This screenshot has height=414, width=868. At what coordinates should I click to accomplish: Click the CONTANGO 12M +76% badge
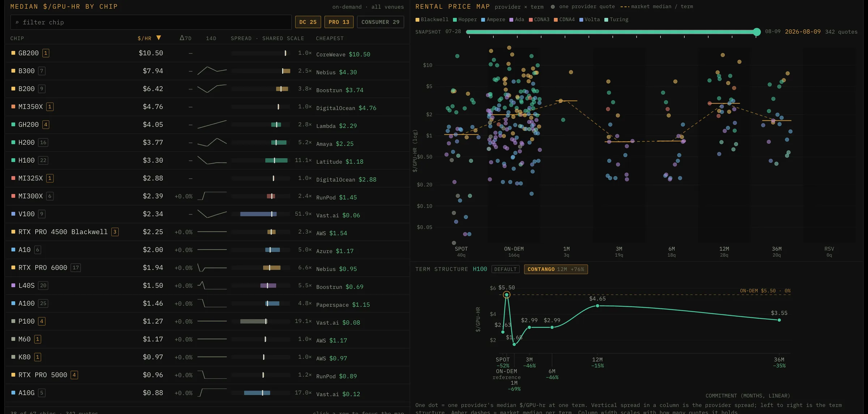556,269
